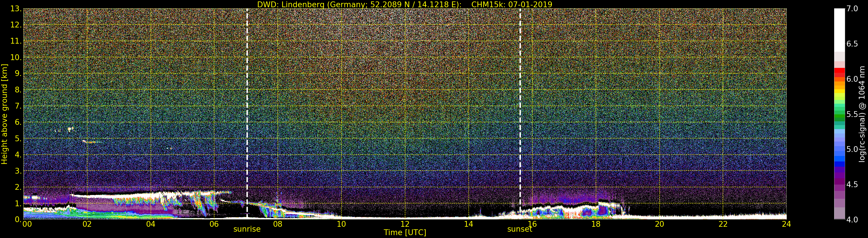The height and width of the screenshot is (238, 868).
Task: Click the height tick label '13.'
Action: point(16,9)
